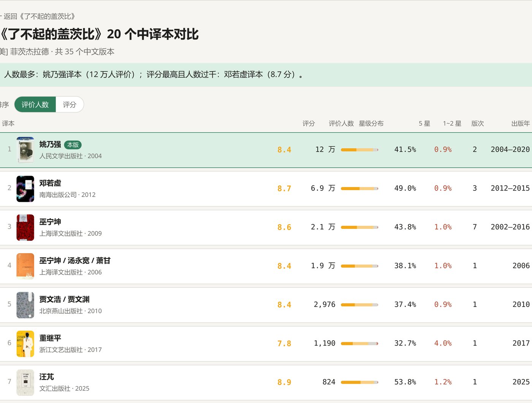Click 文汇出版社 · 2025 publisher text
Image resolution: width=532 pixels, height=403 pixels.
coord(64,389)
